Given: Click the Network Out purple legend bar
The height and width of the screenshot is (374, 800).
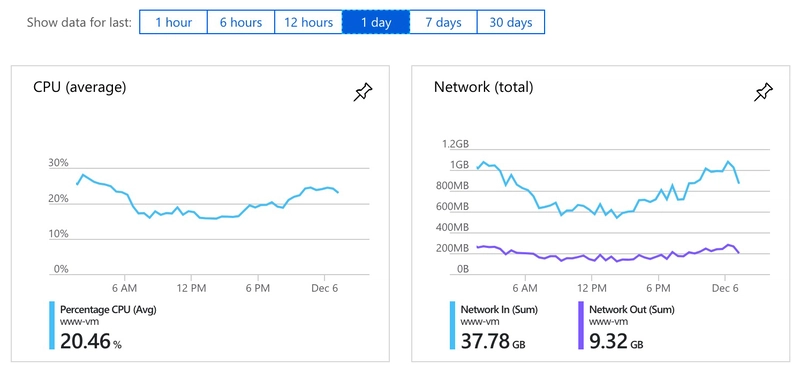Looking at the screenshot, I should click(581, 326).
